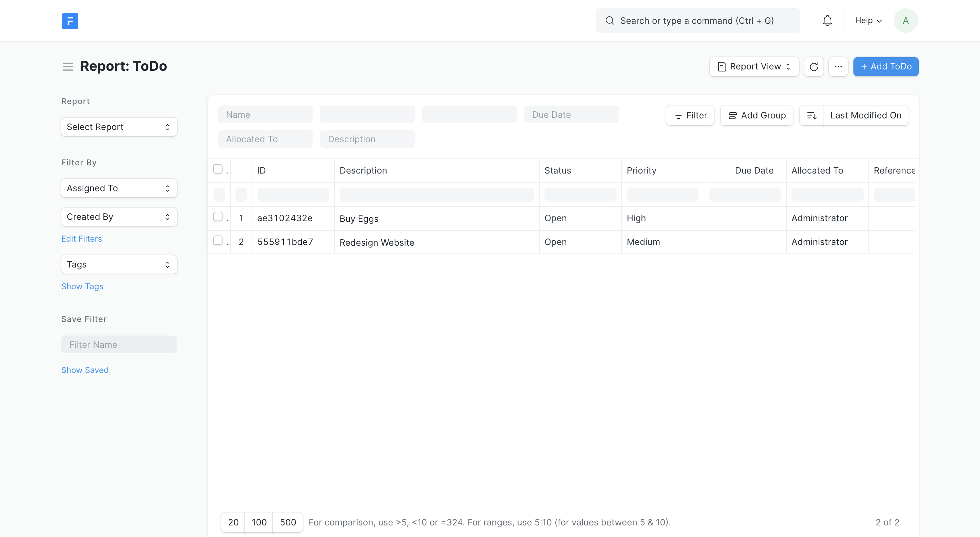Screen dimensions: 980x537
Task: Open the Select Report dropdown
Action: pyautogui.click(x=119, y=127)
